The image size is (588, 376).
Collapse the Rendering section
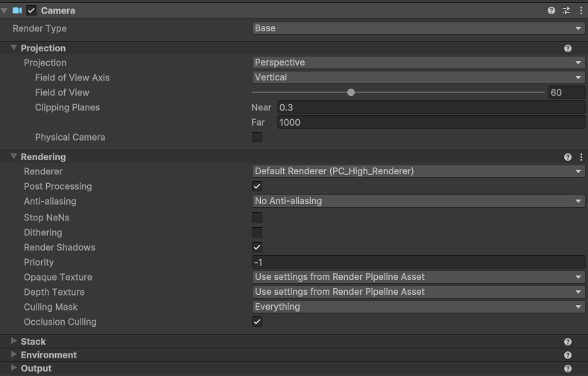14,156
